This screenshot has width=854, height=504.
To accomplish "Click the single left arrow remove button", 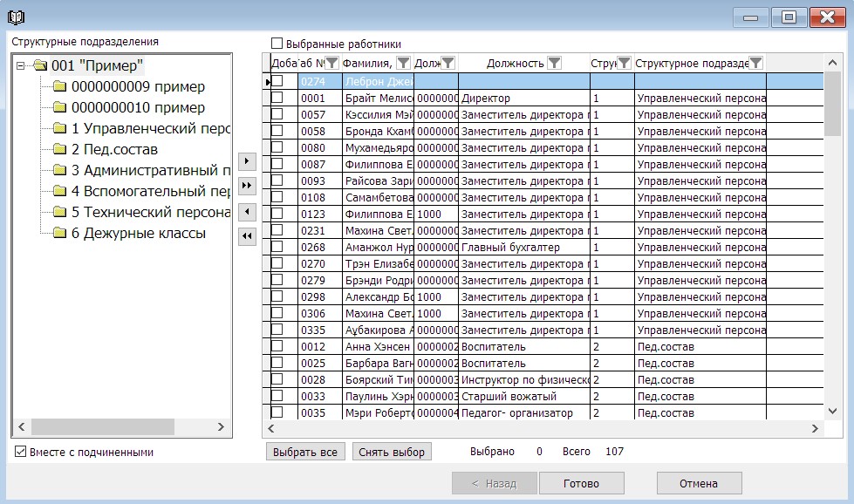I will pos(247,211).
